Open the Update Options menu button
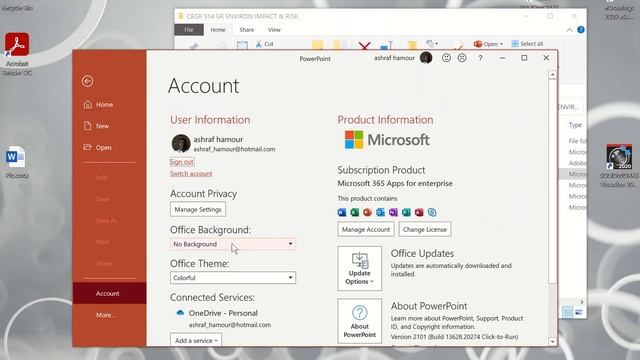Viewport: 640px width, 360px height. click(360, 268)
